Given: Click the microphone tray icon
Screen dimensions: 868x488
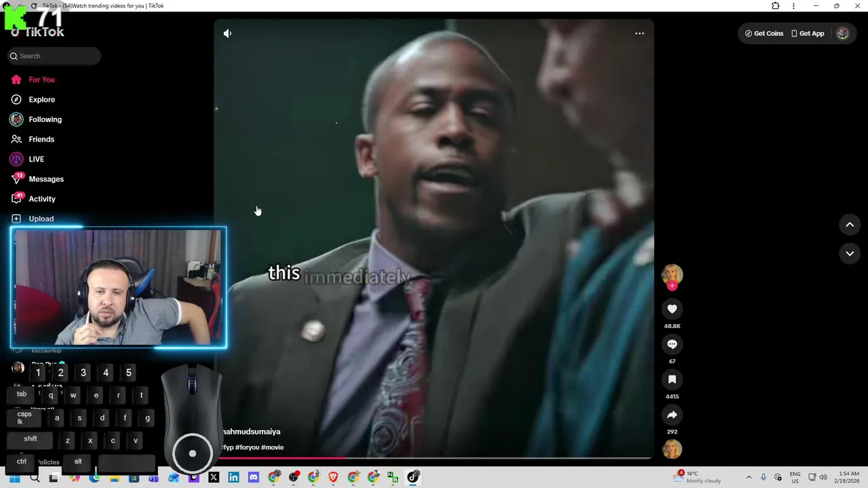Looking at the screenshot, I should [764, 478].
